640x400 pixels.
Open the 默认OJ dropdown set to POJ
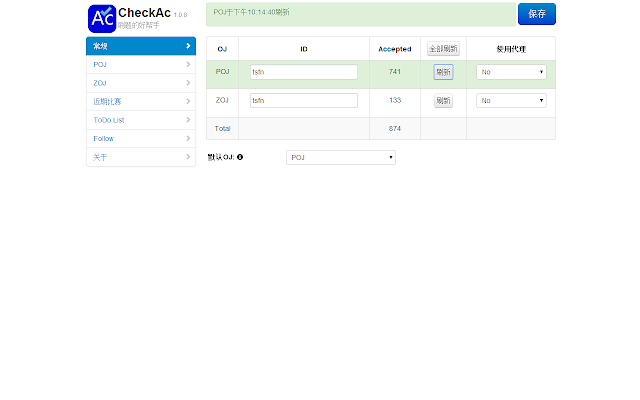[x=341, y=157]
